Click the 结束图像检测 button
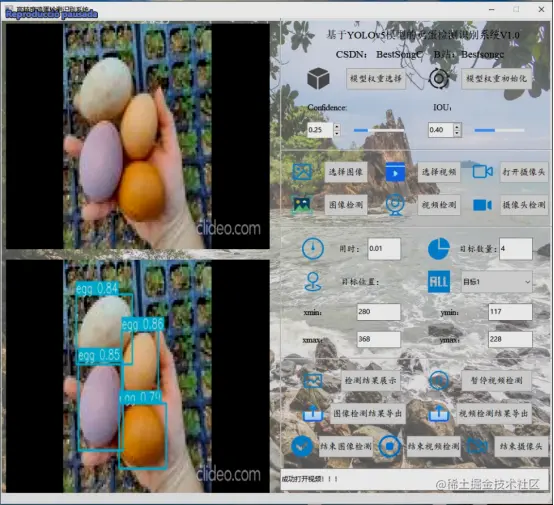Screen dimensions: 554x505 click(346, 446)
